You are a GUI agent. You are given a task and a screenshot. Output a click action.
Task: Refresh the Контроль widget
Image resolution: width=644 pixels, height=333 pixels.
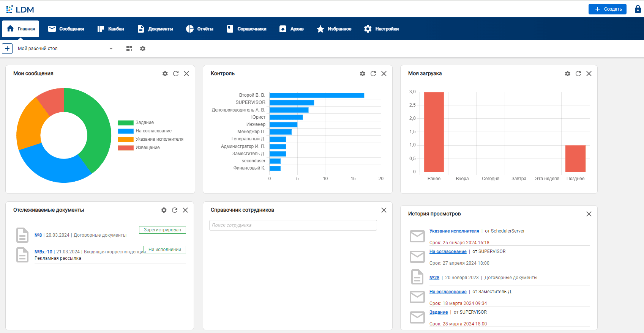pos(373,74)
